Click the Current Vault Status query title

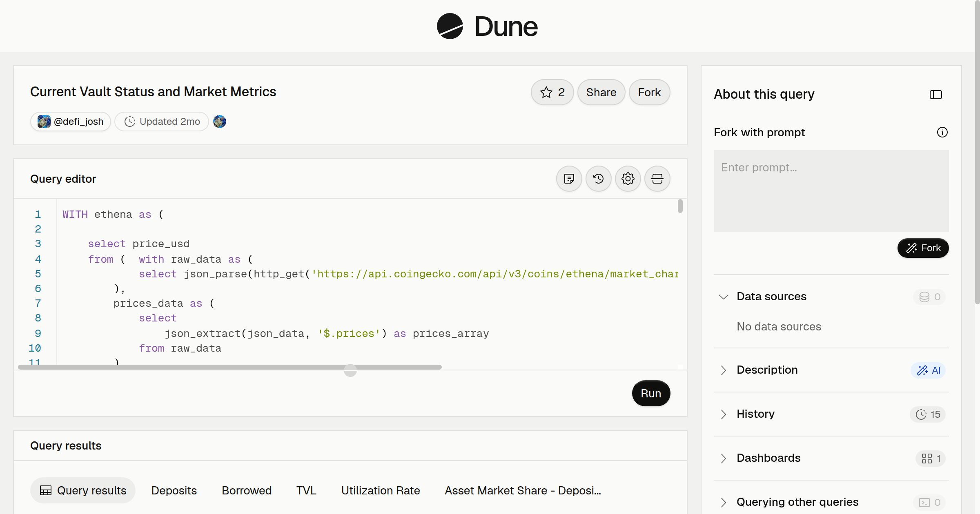point(153,92)
